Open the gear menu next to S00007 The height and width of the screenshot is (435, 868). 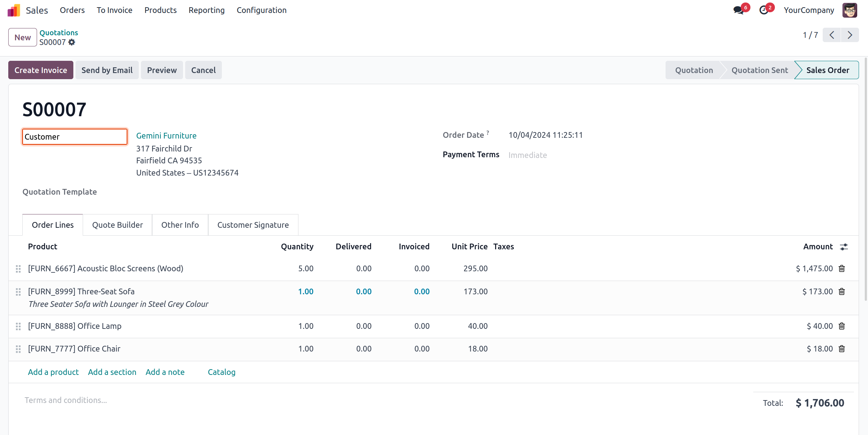click(72, 42)
